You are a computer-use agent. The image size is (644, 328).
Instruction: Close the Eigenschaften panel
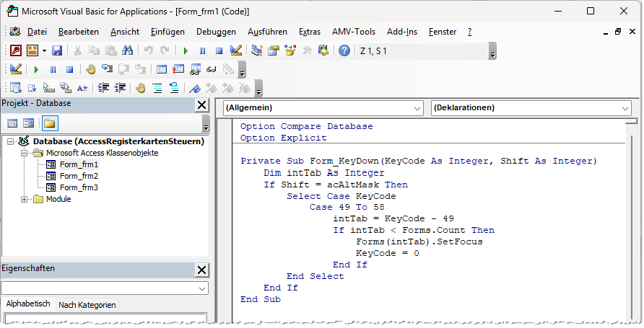[202, 270]
